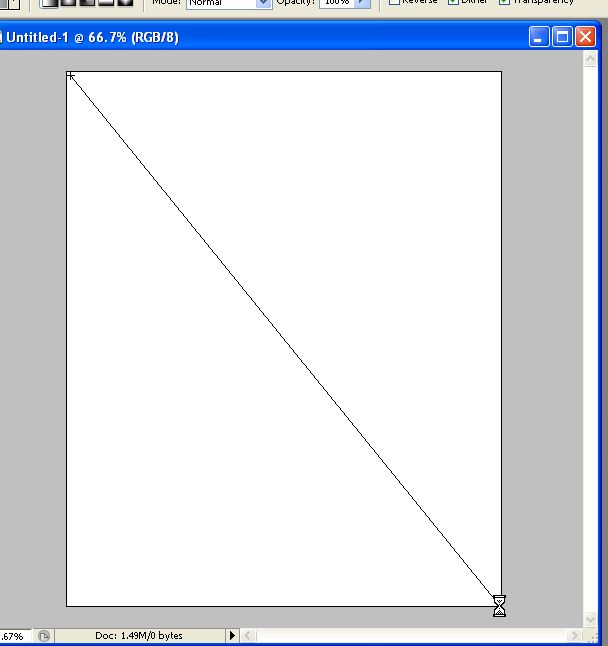The width and height of the screenshot is (608, 646).
Task: Disable the Dither checkbox
Action: 453,1
